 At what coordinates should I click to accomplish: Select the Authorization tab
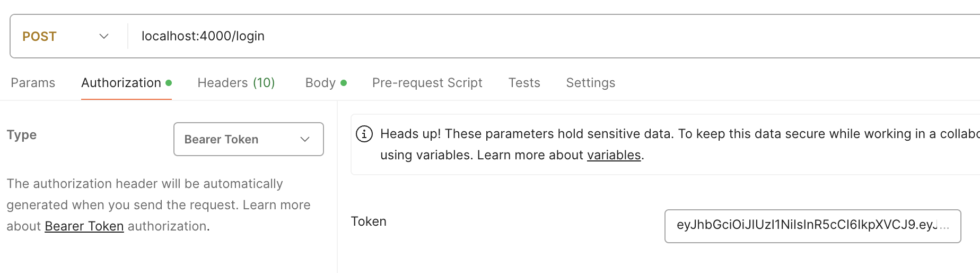(121, 83)
